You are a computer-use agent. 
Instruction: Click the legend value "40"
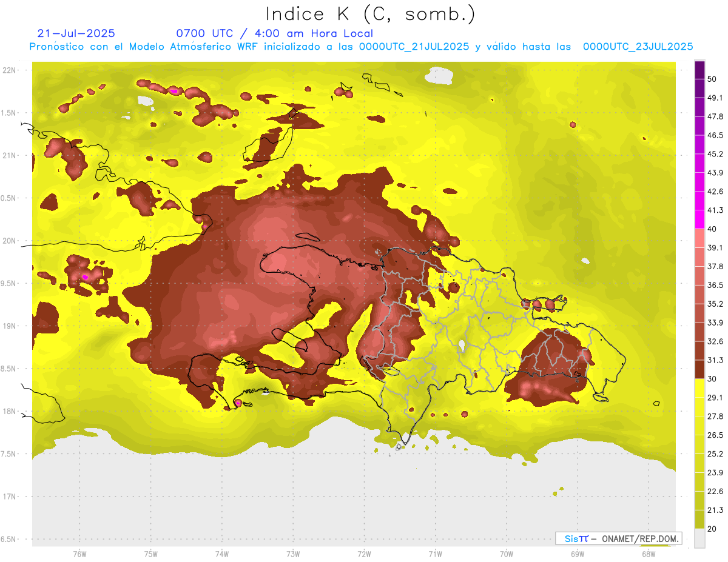coord(713,229)
